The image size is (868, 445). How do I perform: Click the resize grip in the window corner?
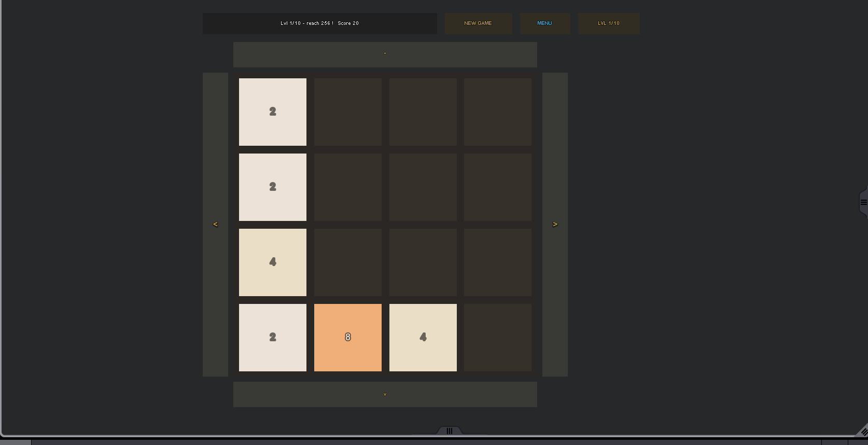tap(863, 430)
